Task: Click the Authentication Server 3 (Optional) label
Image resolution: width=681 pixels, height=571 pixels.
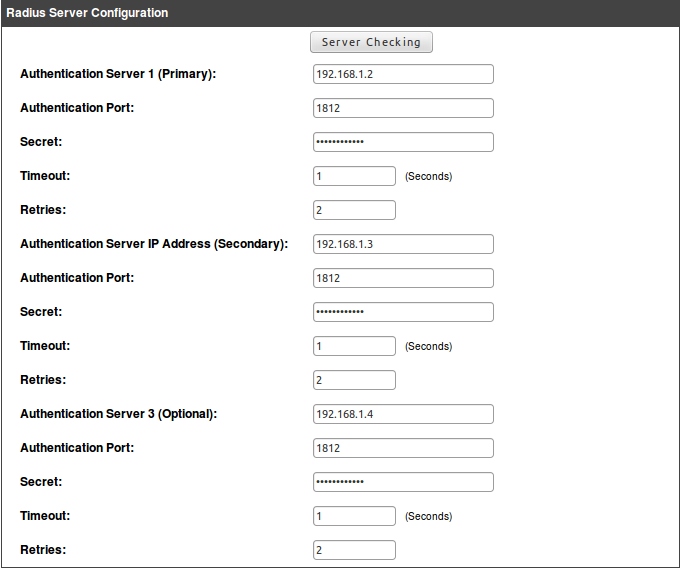Action: [x=118, y=414]
